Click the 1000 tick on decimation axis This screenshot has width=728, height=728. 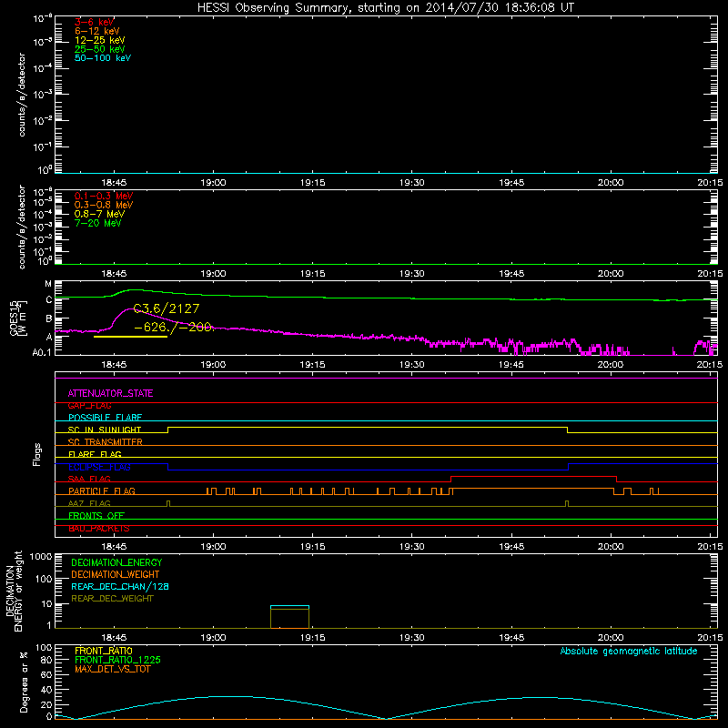pos(41,557)
